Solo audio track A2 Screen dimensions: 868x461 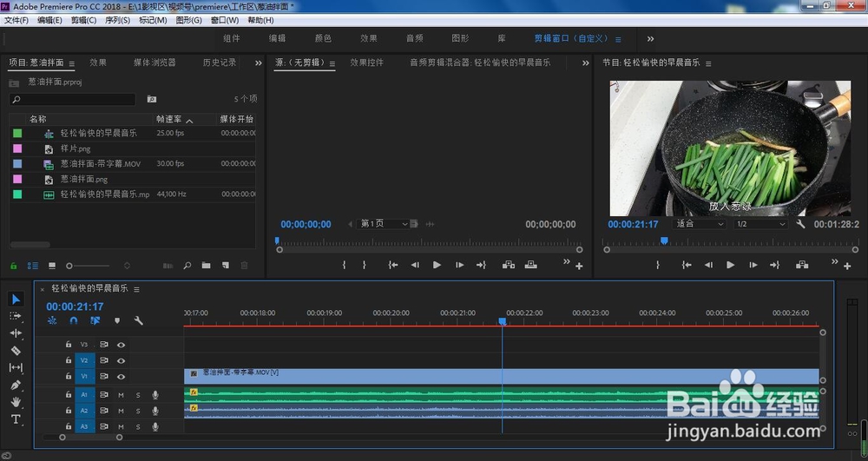point(138,412)
